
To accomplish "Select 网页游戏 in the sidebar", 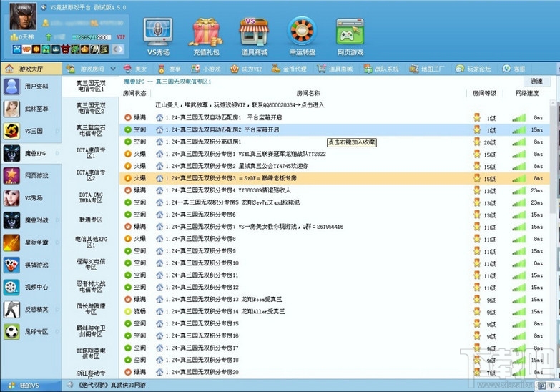I will 31,175.
